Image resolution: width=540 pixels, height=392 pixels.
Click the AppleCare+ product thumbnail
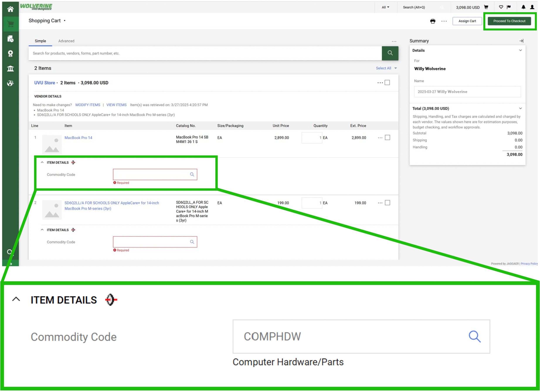(x=52, y=210)
